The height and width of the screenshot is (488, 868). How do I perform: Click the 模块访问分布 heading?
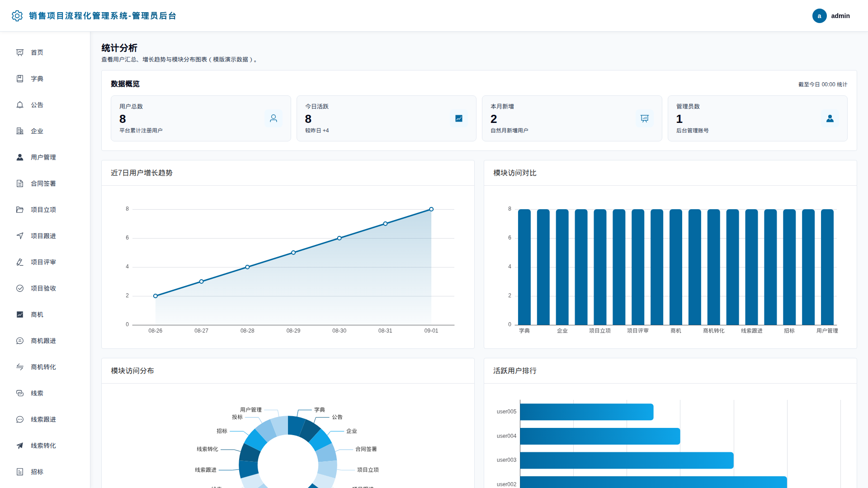pos(132,371)
